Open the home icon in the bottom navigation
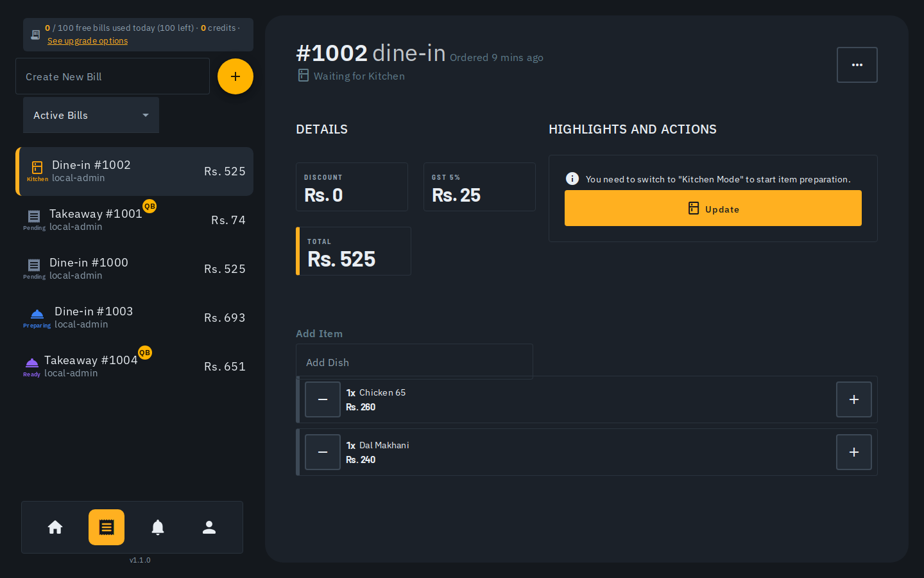Image resolution: width=924 pixels, height=578 pixels. 55,527
